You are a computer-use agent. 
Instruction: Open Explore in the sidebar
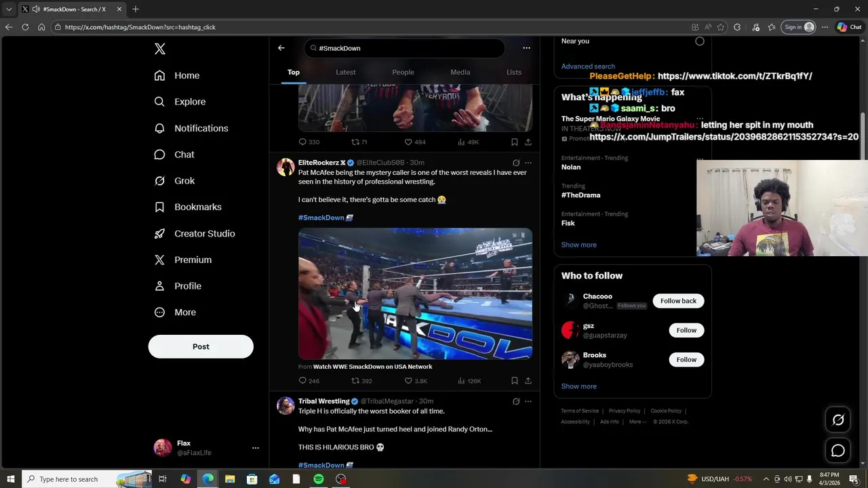coord(180,102)
